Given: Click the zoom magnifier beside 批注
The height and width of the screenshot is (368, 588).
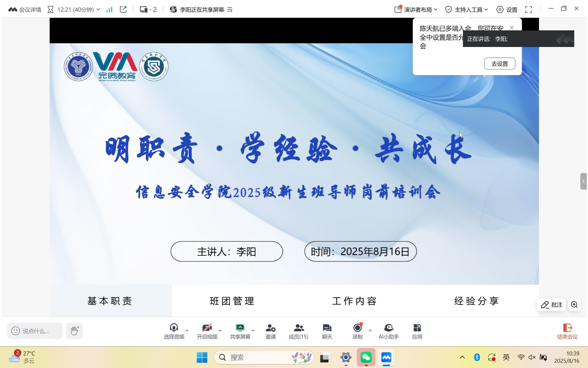Looking at the screenshot, I should [x=574, y=305].
